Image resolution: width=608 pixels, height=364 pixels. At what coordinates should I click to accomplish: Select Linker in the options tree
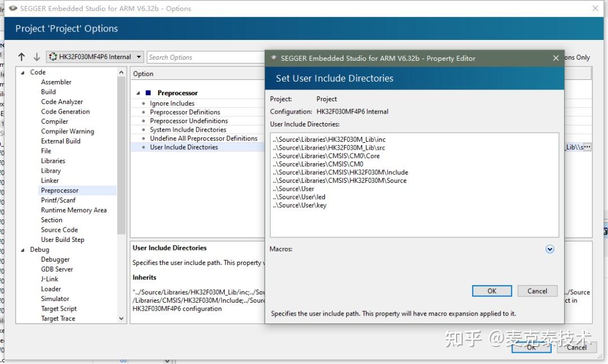(50, 181)
